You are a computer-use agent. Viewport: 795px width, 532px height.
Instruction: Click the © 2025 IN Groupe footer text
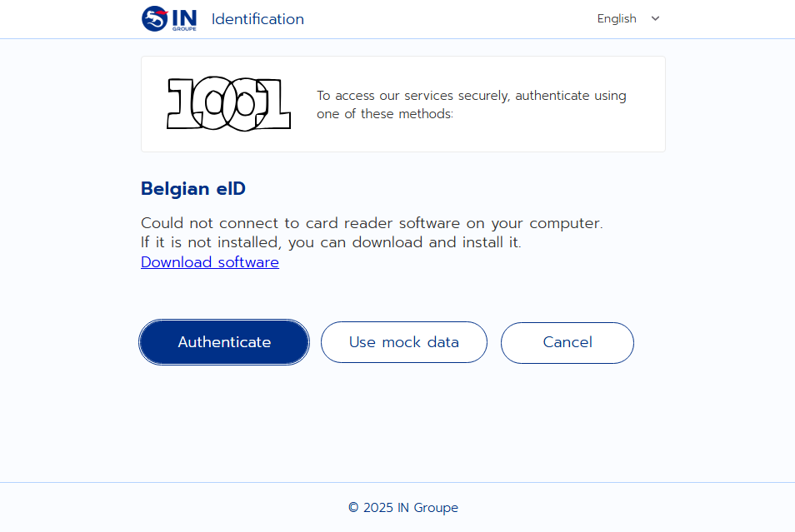[403, 508]
